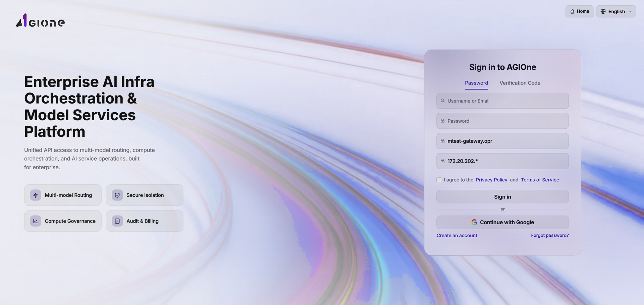The height and width of the screenshot is (305, 644).
Task: Go to Home page button
Action: click(579, 11)
